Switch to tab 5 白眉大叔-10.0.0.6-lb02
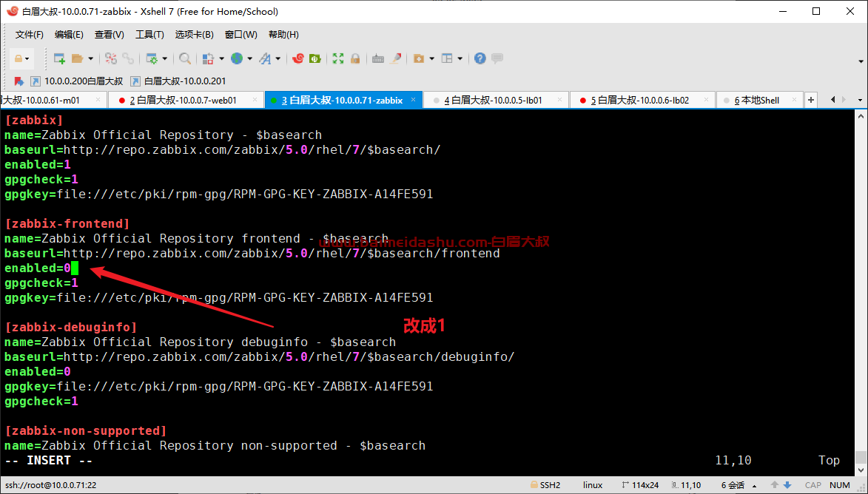The width and height of the screenshot is (868, 494). point(642,100)
